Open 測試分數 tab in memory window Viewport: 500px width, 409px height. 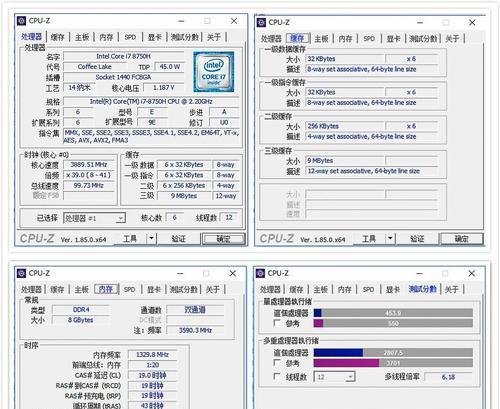pyautogui.click(x=183, y=289)
